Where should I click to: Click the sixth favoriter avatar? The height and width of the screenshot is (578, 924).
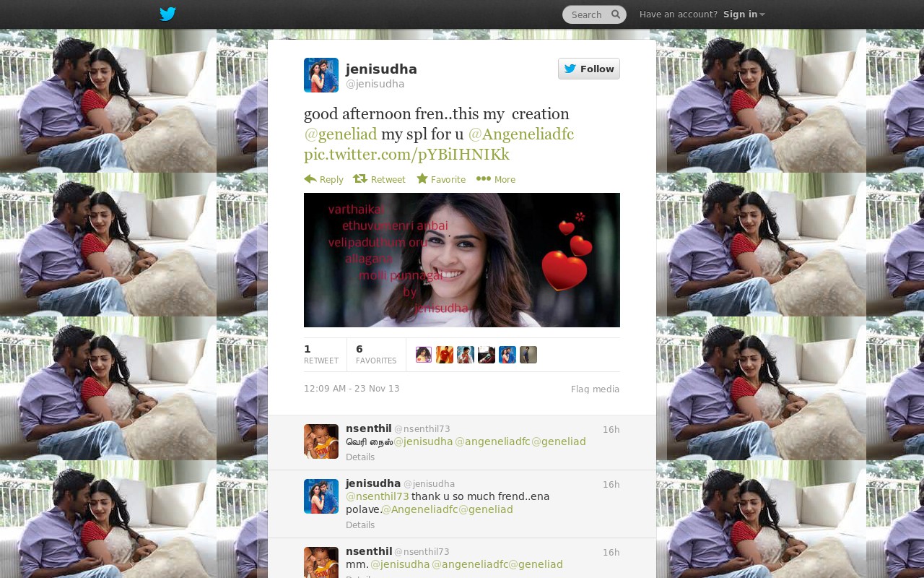[x=528, y=355]
